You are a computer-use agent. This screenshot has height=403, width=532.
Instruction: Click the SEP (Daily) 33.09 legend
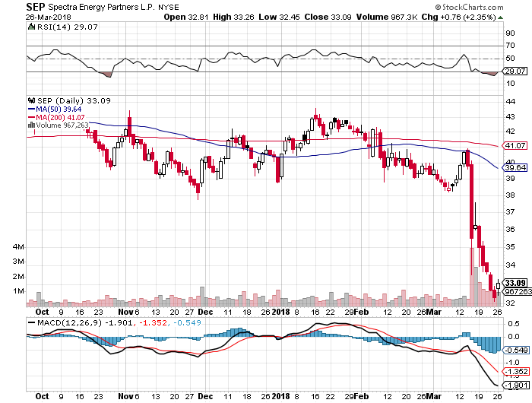click(74, 101)
